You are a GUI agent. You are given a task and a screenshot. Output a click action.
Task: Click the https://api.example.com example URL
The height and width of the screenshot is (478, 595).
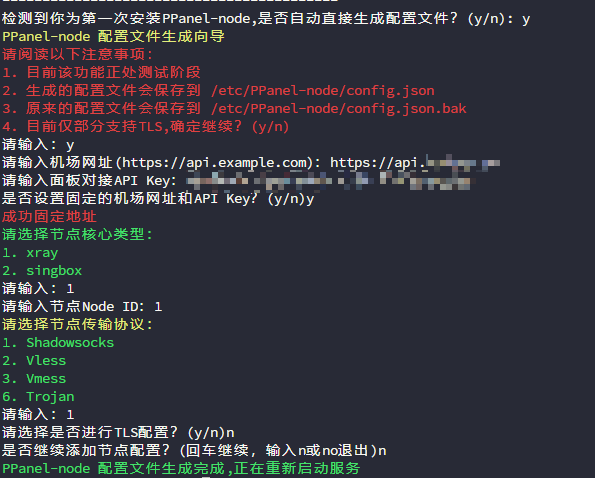pos(214,163)
